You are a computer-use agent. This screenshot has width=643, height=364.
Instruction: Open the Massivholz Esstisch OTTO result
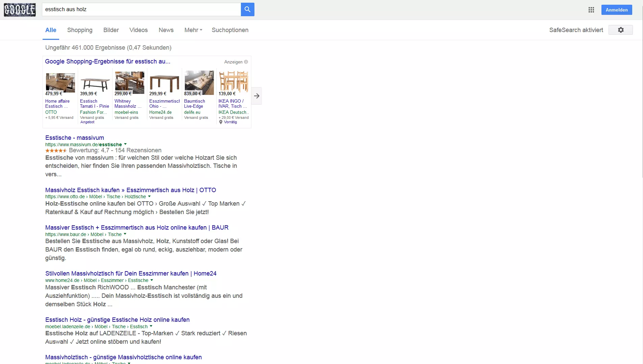pyautogui.click(x=130, y=190)
